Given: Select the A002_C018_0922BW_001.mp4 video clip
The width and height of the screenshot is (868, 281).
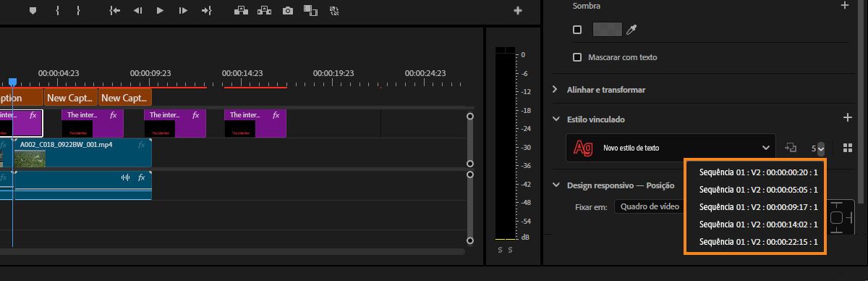Looking at the screenshot, I should tap(82, 154).
